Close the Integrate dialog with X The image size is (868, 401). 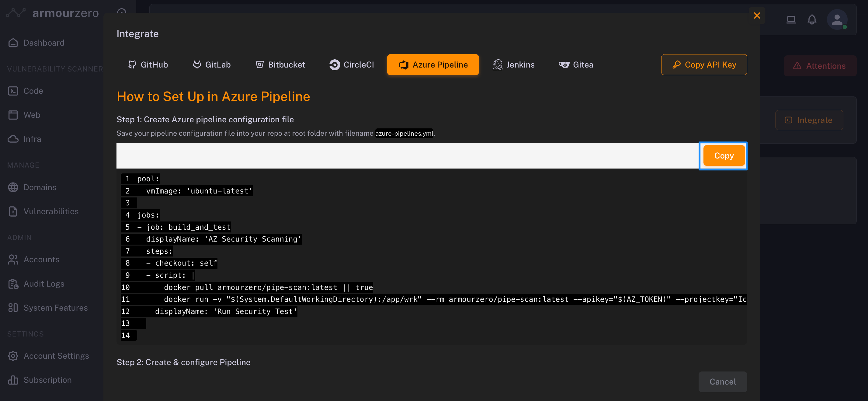757,16
